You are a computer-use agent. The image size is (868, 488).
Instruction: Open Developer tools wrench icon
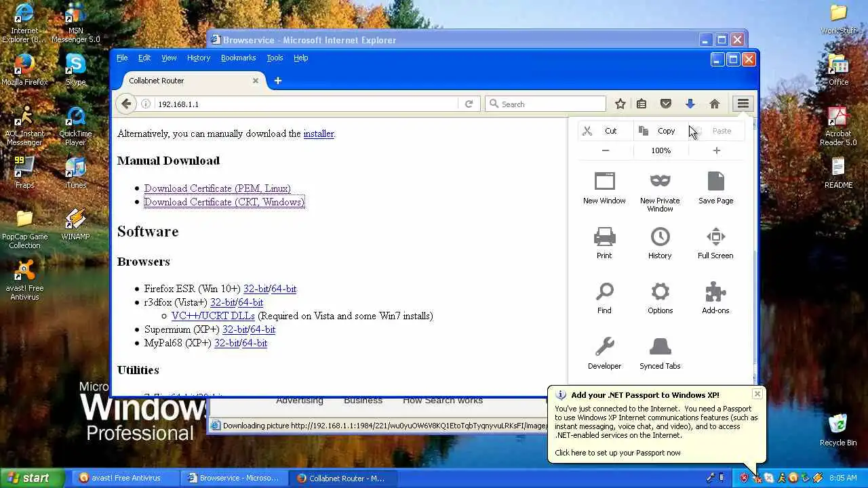(604, 354)
